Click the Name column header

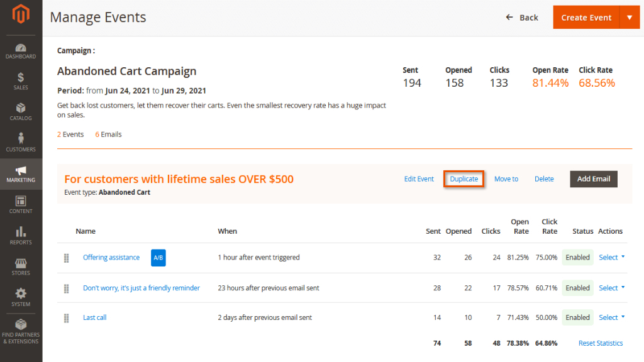coord(86,231)
